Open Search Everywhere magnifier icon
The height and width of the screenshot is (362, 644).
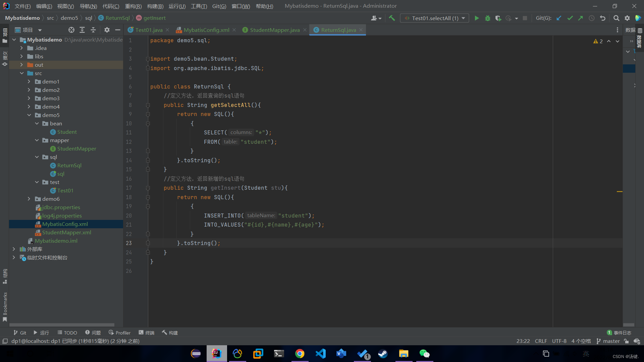coord(616,18)
